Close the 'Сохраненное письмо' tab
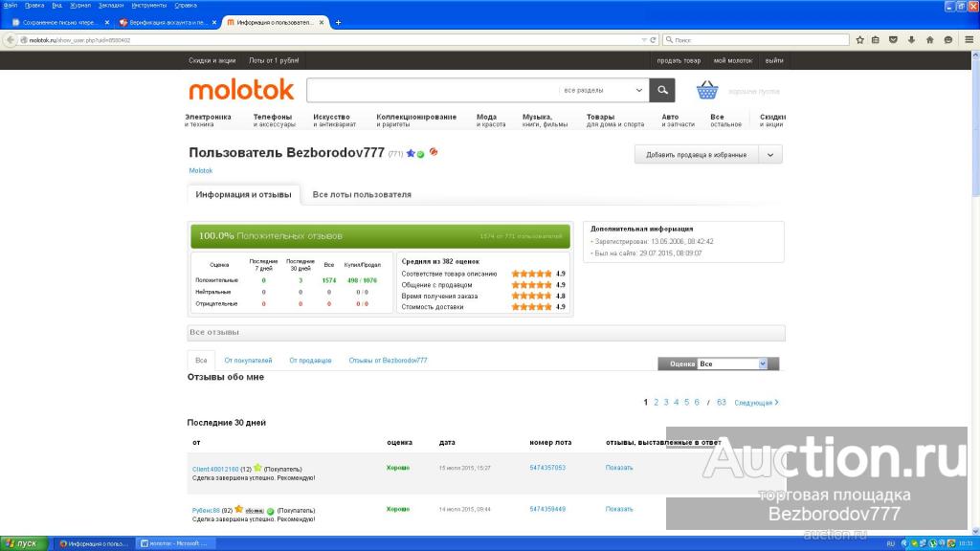 click(x=107, y=23)
